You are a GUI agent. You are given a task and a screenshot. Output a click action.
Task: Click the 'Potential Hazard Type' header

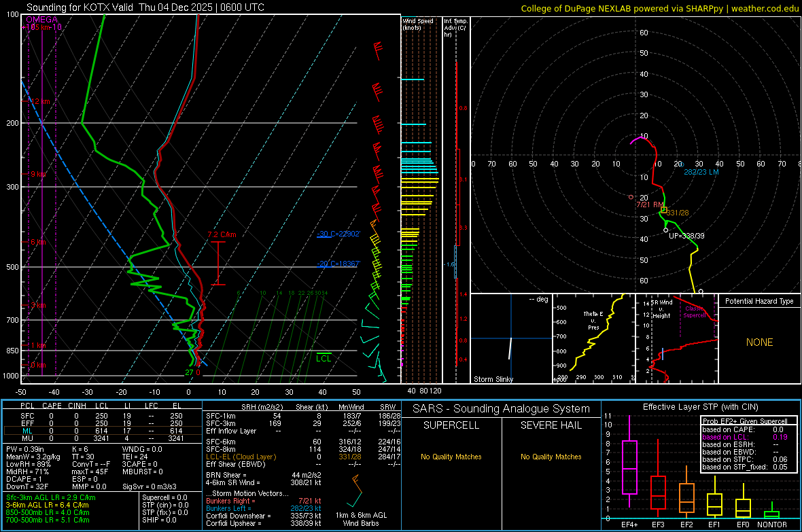tap(759, 301)
